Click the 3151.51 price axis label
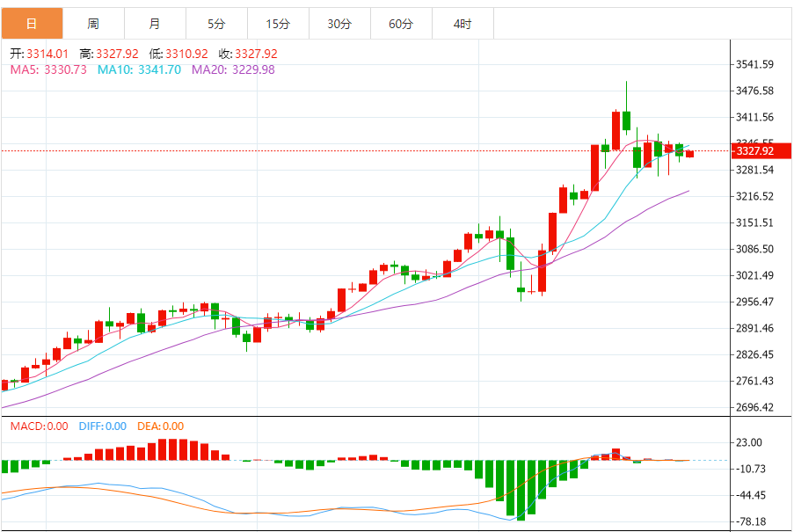This screenshot has width=794, height=532. (x=754, y=222)
